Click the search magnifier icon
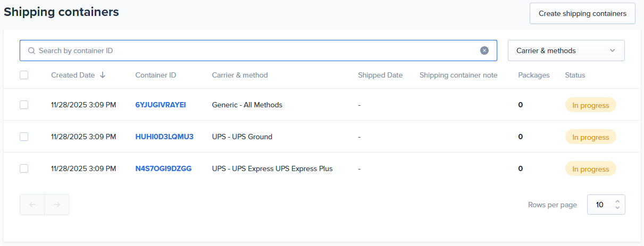644x246 pixels. coord(31,51)
